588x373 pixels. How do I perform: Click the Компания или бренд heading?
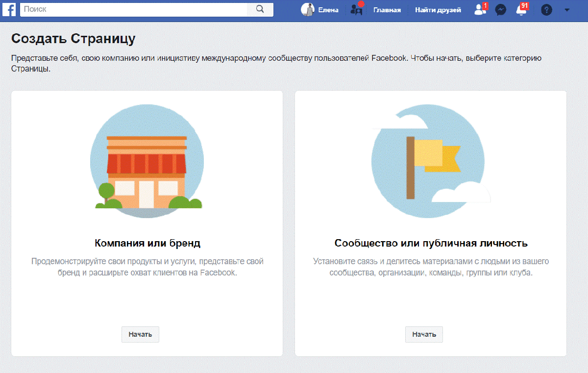[147, 243]
